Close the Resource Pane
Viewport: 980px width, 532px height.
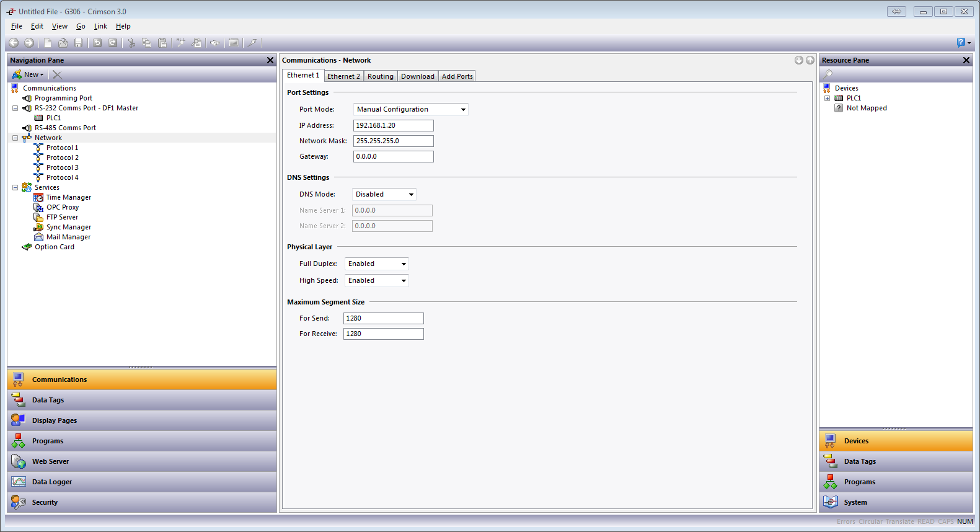pos(966,60)
